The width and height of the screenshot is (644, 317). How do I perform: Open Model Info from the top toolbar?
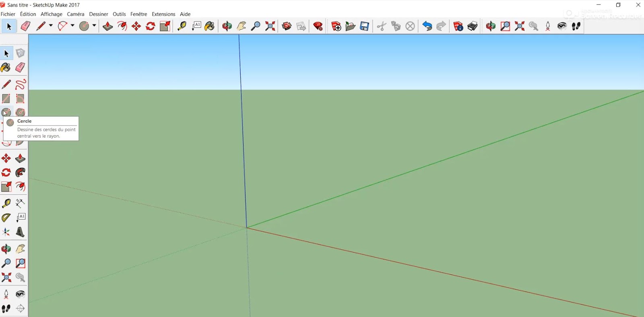tap(458, 26)
